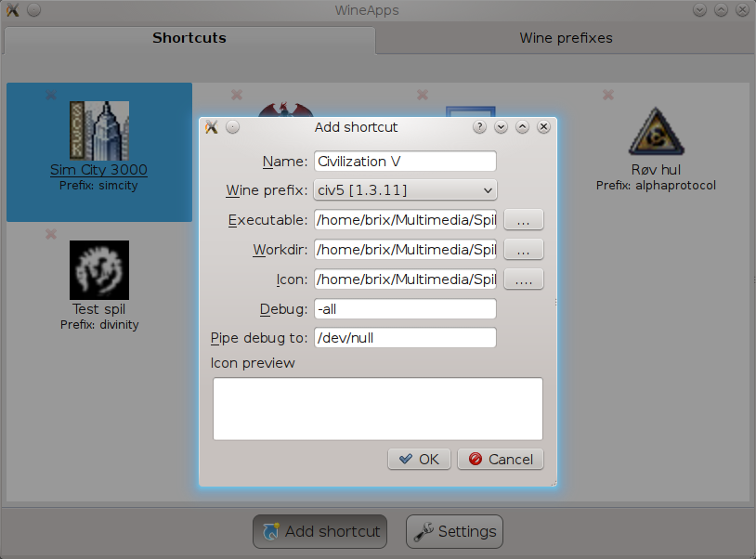Browse for the Executable path

pos(523,220)
